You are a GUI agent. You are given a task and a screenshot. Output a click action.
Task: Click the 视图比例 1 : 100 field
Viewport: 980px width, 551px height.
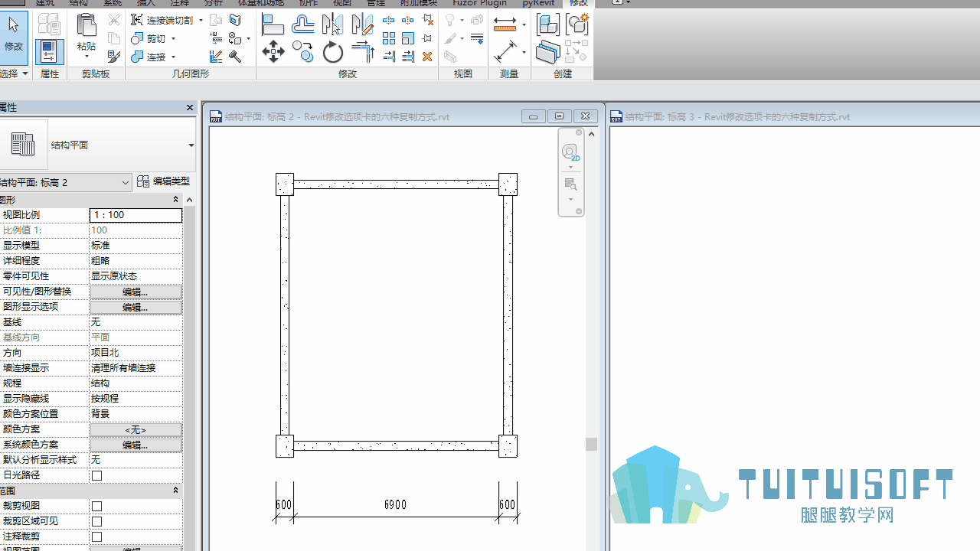(136, 215)
